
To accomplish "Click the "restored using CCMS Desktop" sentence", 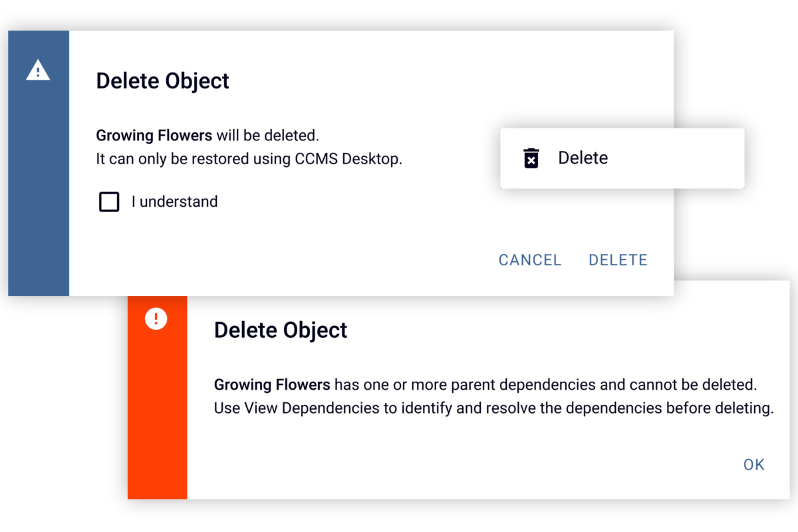I will [x=249, y=160].
